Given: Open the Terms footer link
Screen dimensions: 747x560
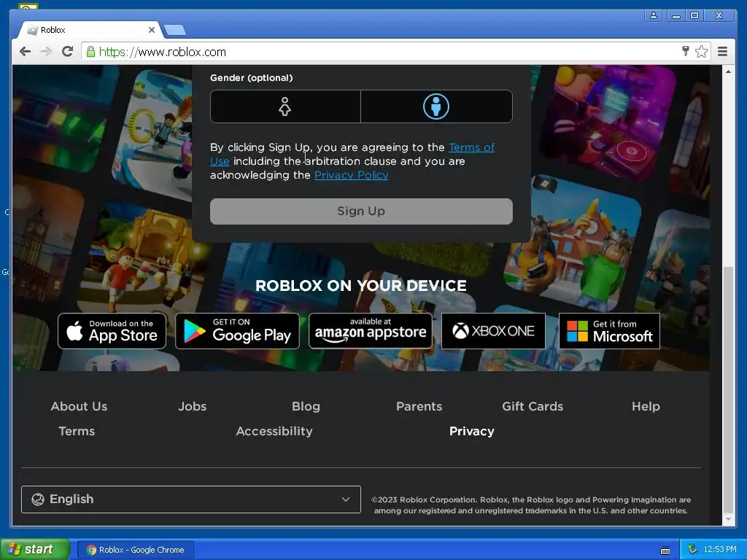Looking at the screenshot, I should pos(77,431).
